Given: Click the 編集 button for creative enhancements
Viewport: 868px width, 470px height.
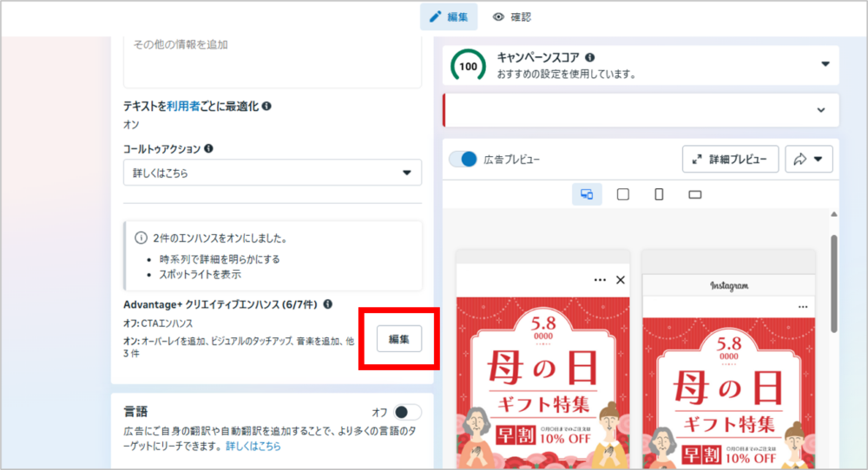Looking at the screenshot, I should [x=399, y=338].
